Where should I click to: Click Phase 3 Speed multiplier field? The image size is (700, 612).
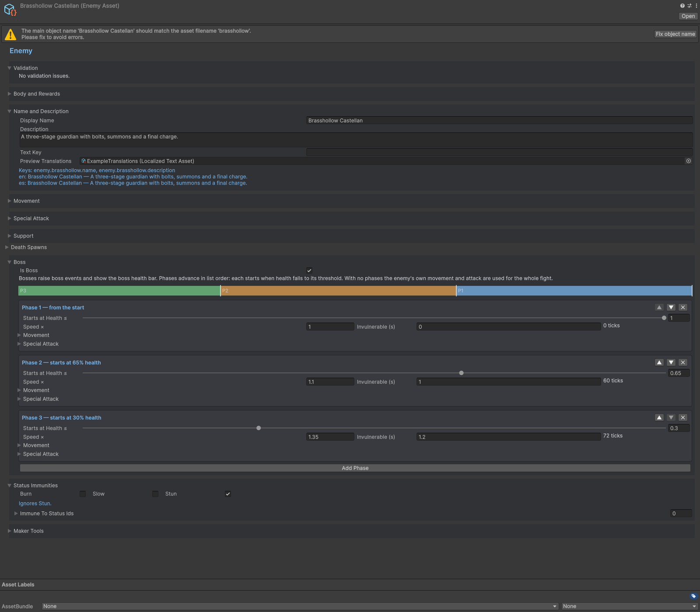point(330,437)
